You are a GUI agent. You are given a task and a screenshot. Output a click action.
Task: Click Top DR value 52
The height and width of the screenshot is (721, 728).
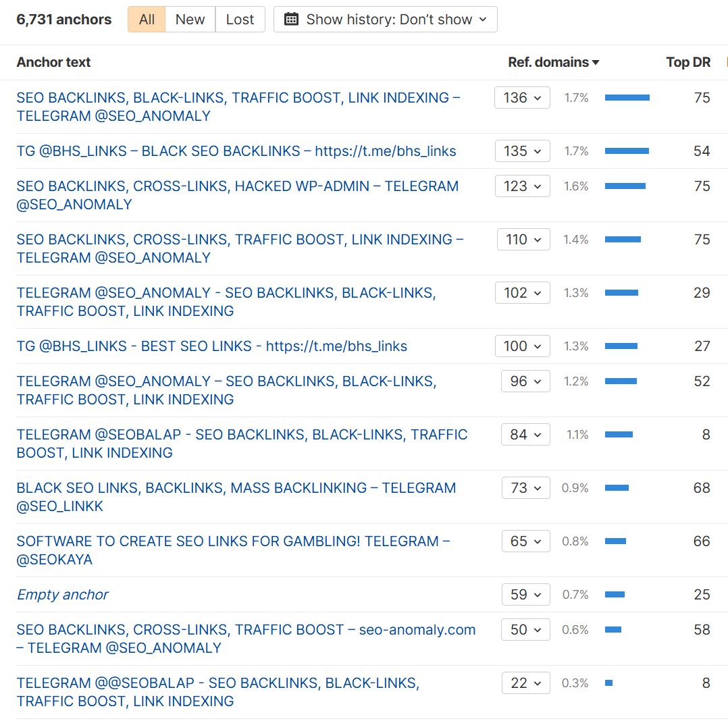(702, 381)
